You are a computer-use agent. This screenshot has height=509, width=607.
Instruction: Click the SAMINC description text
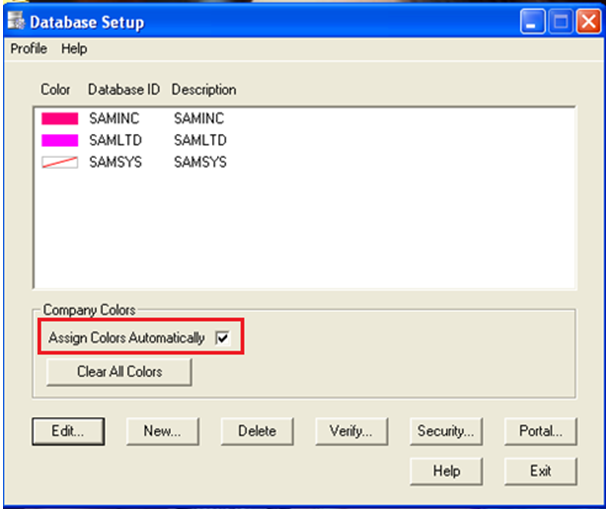point(199,118)
